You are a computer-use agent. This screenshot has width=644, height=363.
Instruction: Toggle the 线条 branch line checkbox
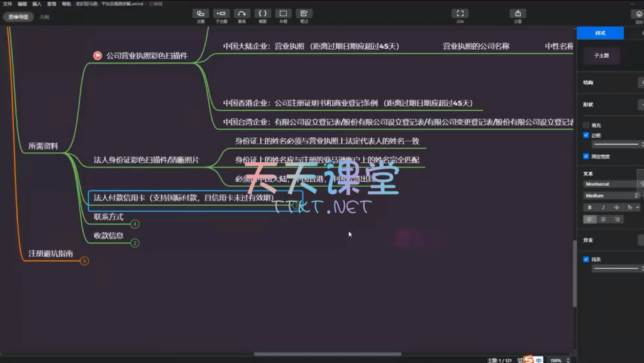pyautogui.click(x=586, y=259)
